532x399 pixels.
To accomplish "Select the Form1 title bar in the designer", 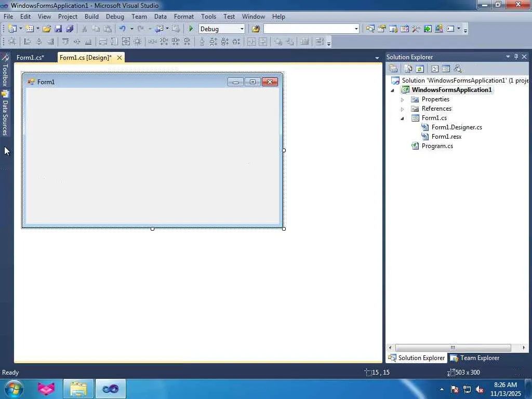I will tap(152, 82).
